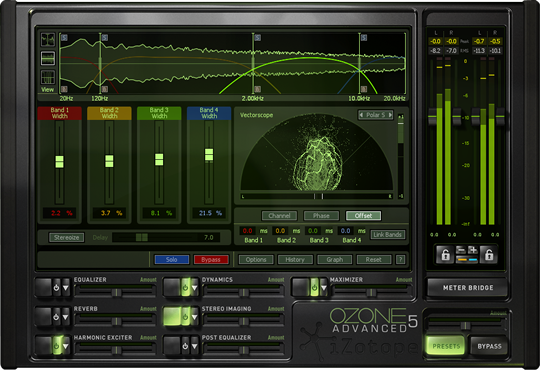Open the Meter Bridge
540x370 pixels.
pos(468,288)
